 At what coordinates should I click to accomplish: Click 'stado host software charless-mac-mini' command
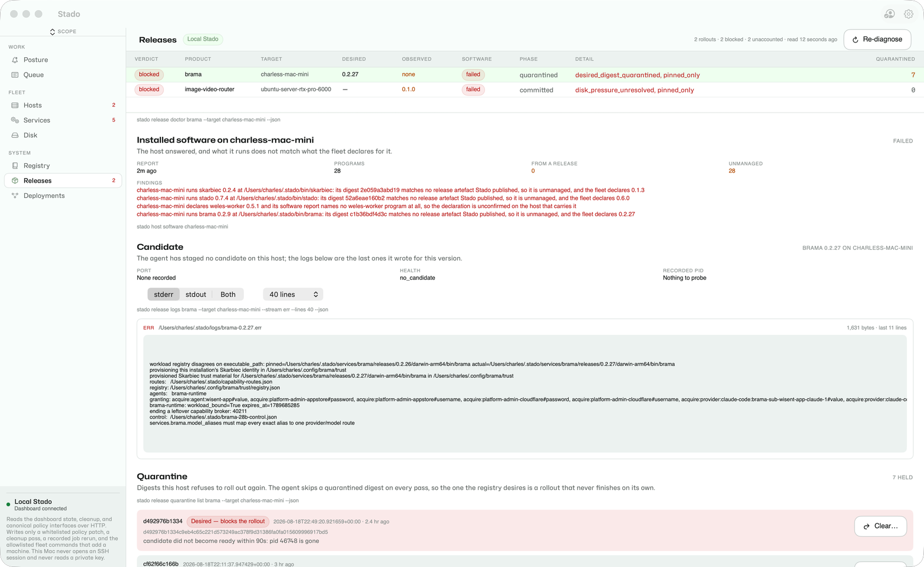(183, 227)
